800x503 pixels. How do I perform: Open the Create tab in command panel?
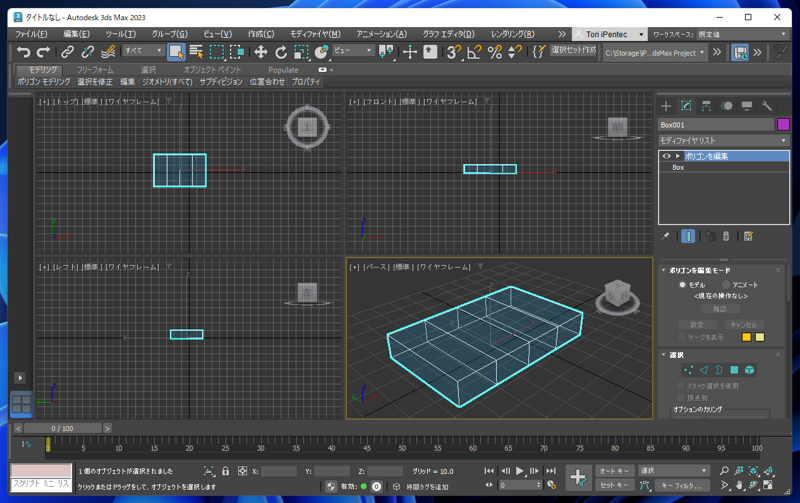coord(666,106)
